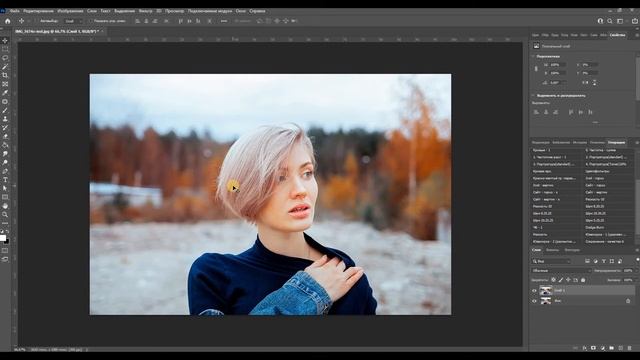Select the Hand tool
Image resolution: width=640 pixels, height=360 pixels.
click(5, 206)
